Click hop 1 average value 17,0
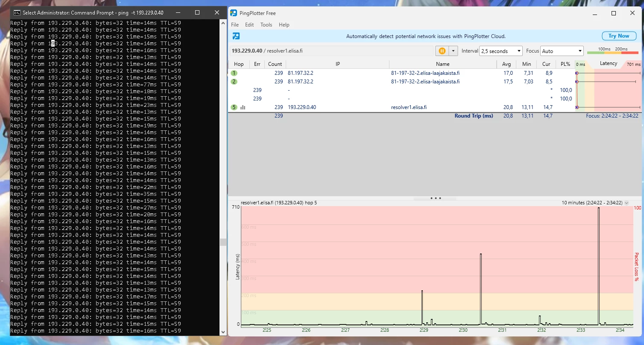The image size is (644, 345). click(x=508, y=73)
